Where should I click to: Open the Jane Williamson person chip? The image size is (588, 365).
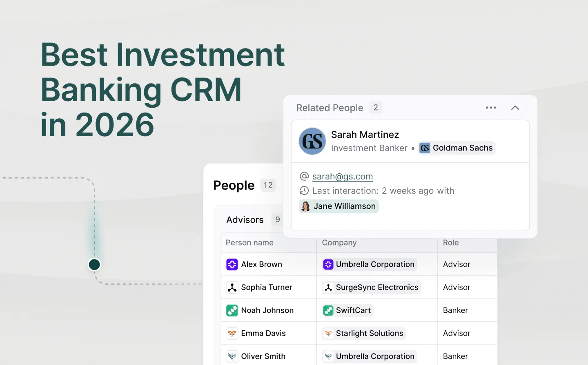click(339, 206)
